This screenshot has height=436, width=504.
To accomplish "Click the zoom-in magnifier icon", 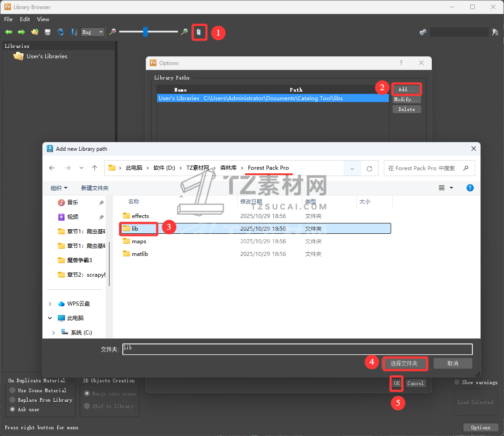I will pos(184,32).
